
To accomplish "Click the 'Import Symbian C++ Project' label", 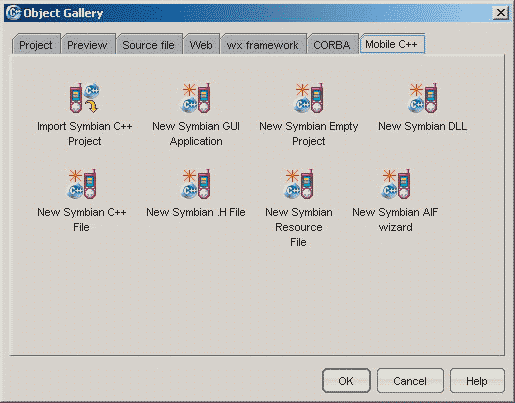I will click(x=85, y=134).
